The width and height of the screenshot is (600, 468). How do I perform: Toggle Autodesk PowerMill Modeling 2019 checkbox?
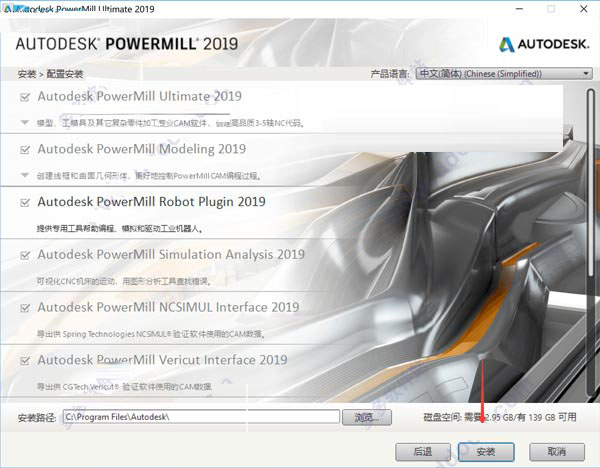tap(25, 150)
